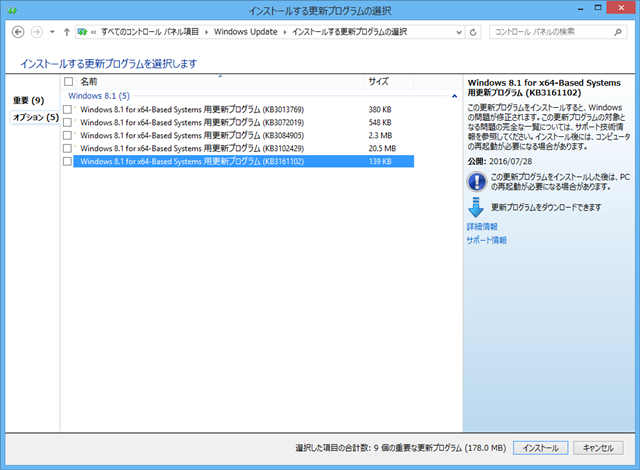
Task: Click the refresh button beside address bar
Action: pos(473,32)
